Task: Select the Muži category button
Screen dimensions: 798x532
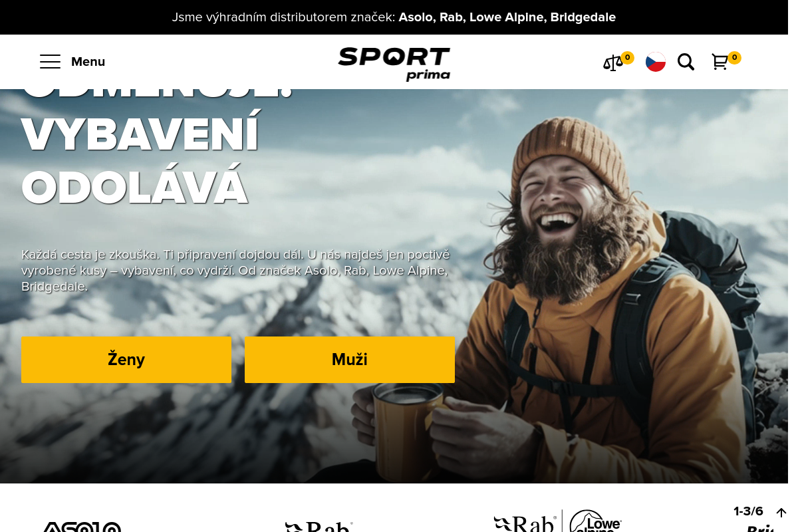Action: [x=350, y=360]
